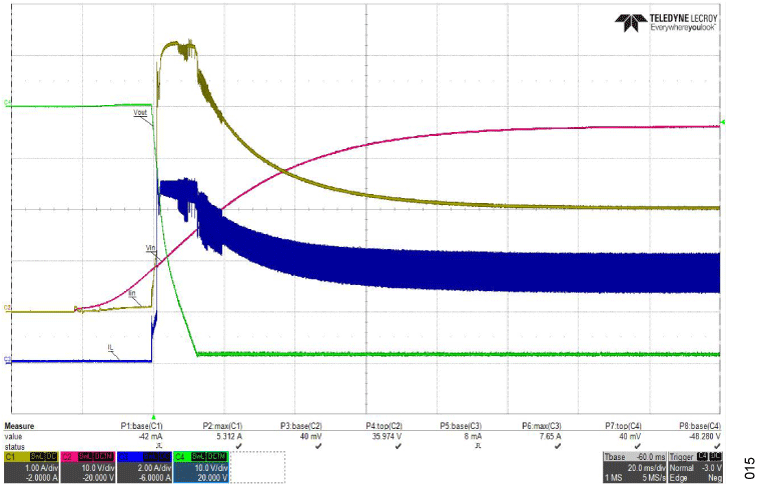Open the Trigger descriptor box

click(692, 465)
